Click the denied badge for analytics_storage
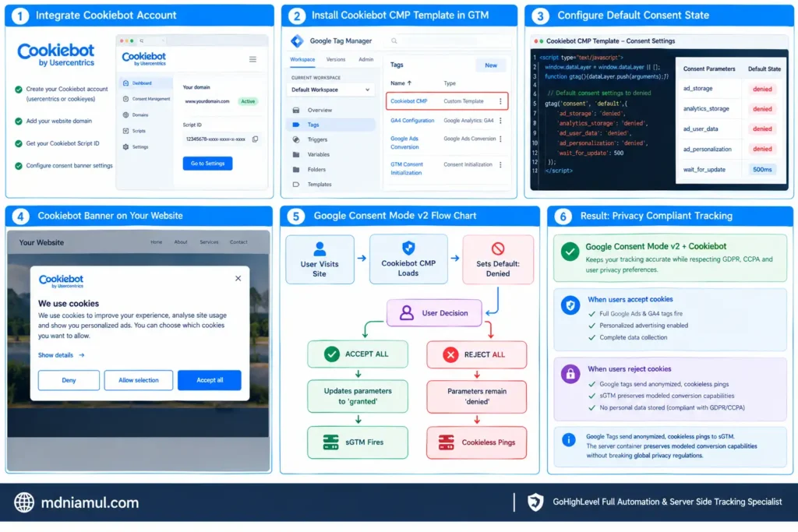The image size is (798, 532). tap(762, 109)
